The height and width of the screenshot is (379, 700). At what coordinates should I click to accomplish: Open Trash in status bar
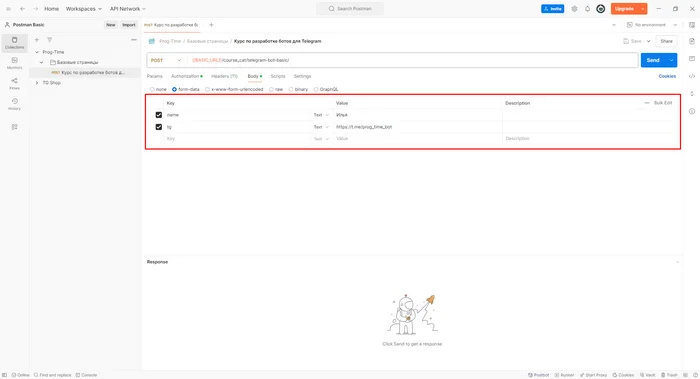point(669,375)
